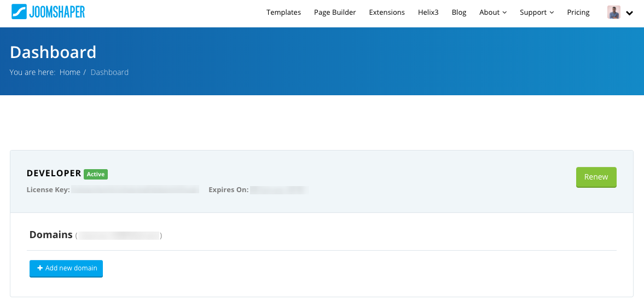Open the Extensions page
The width and height of the screenshot is (644, 306).
coord(387,13)
